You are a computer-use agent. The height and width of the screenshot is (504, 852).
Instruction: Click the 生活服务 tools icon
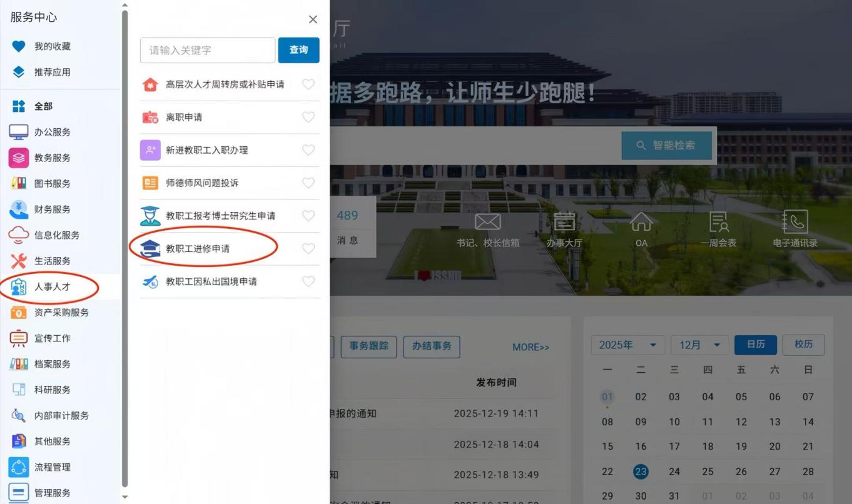tap(19, 261)
